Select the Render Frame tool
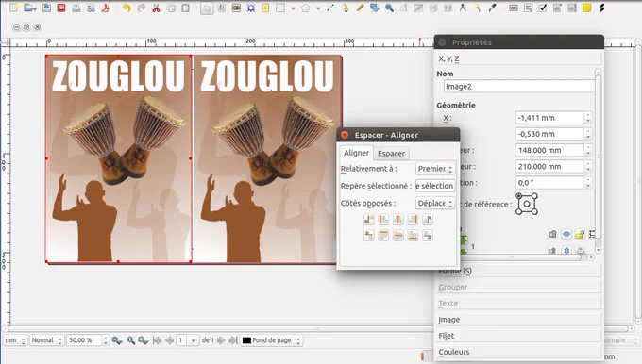 click(x=250, y=8)
